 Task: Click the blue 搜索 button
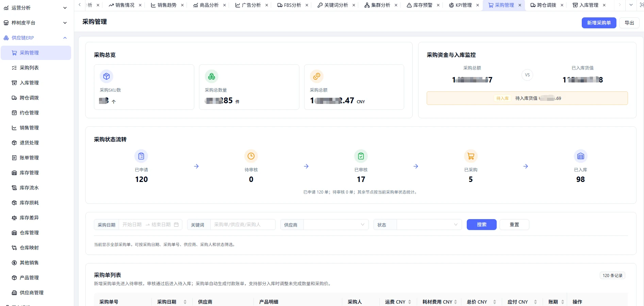[x=481, y=225]
